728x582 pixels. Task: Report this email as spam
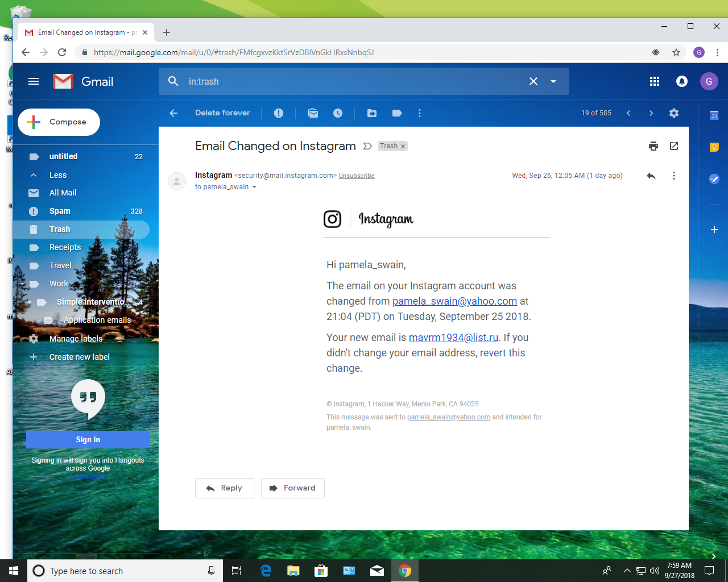(x=279, y=113)
